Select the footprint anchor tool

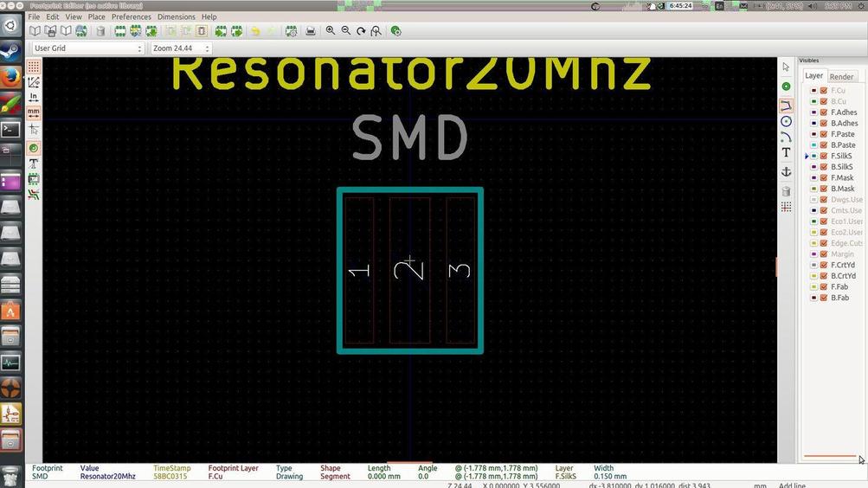pos(786,171)
